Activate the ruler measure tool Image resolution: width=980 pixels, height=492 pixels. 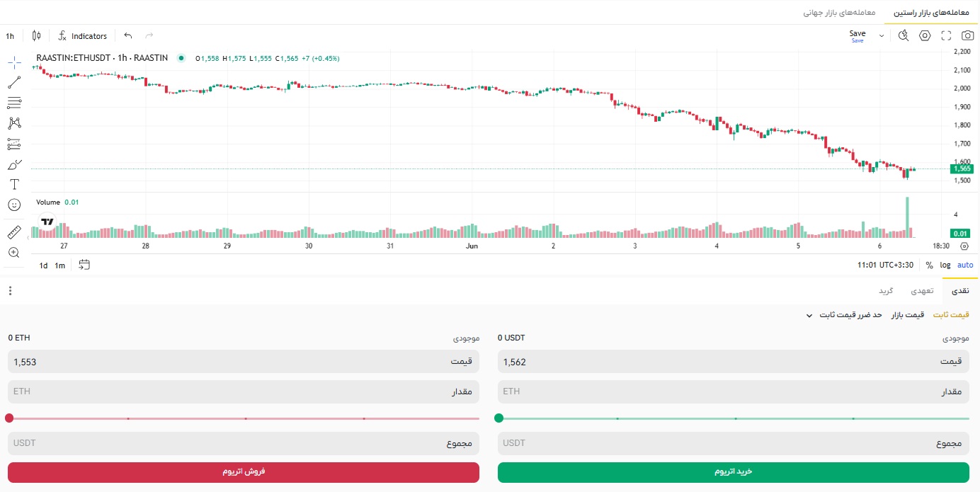(14, 232)
